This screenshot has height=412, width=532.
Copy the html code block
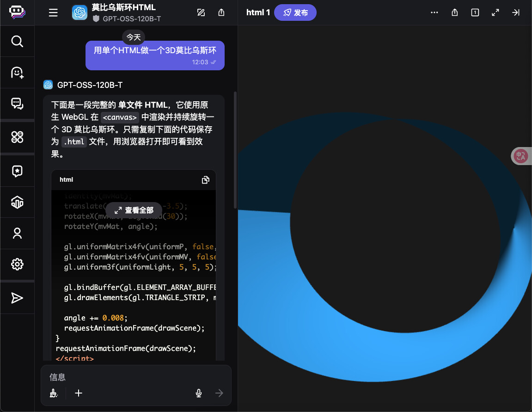(205, 180)
